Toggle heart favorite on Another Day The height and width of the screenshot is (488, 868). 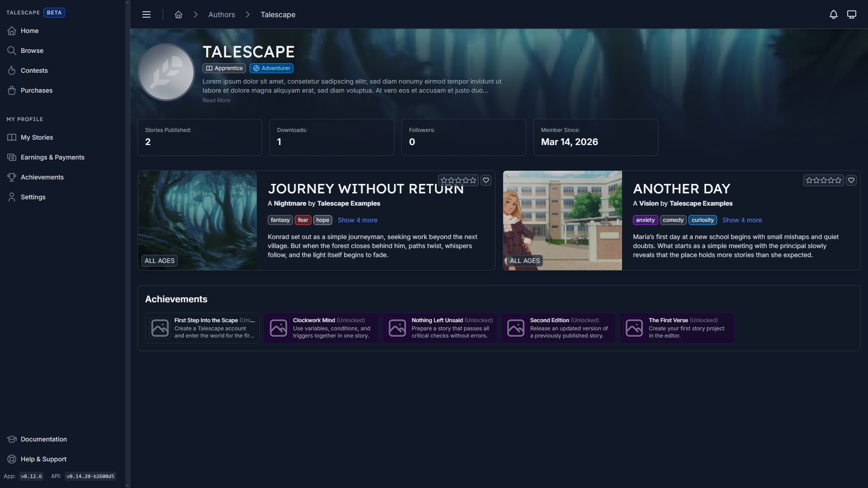[851, 180]
